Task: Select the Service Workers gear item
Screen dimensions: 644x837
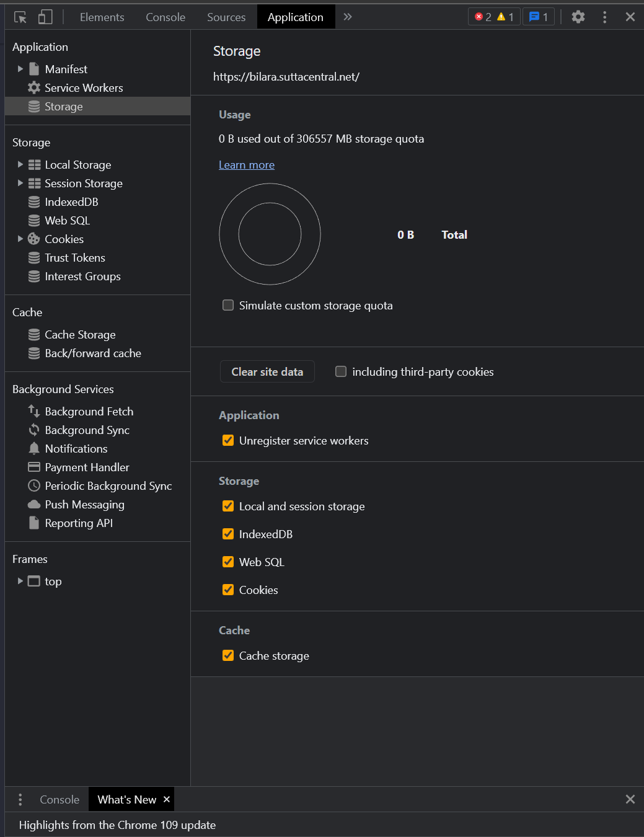Action: pos(84,88)
